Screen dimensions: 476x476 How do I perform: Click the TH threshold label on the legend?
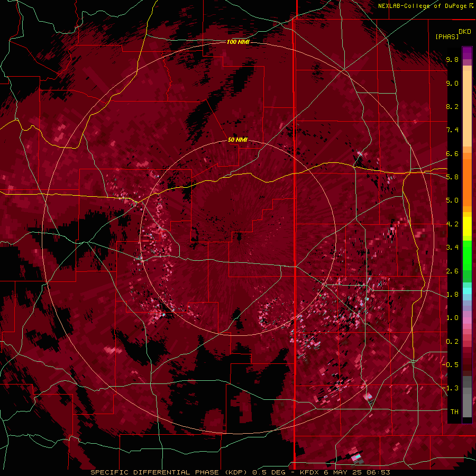454,412
